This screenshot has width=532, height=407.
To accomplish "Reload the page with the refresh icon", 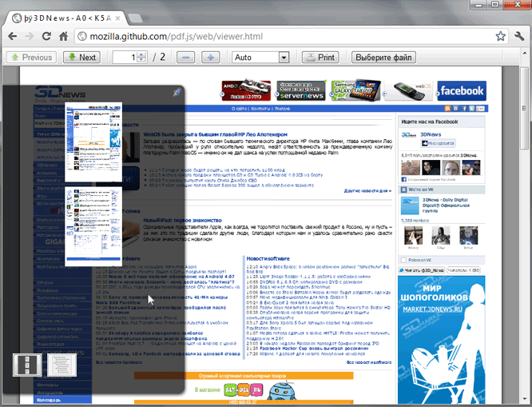I will click(x=42, y=37).
